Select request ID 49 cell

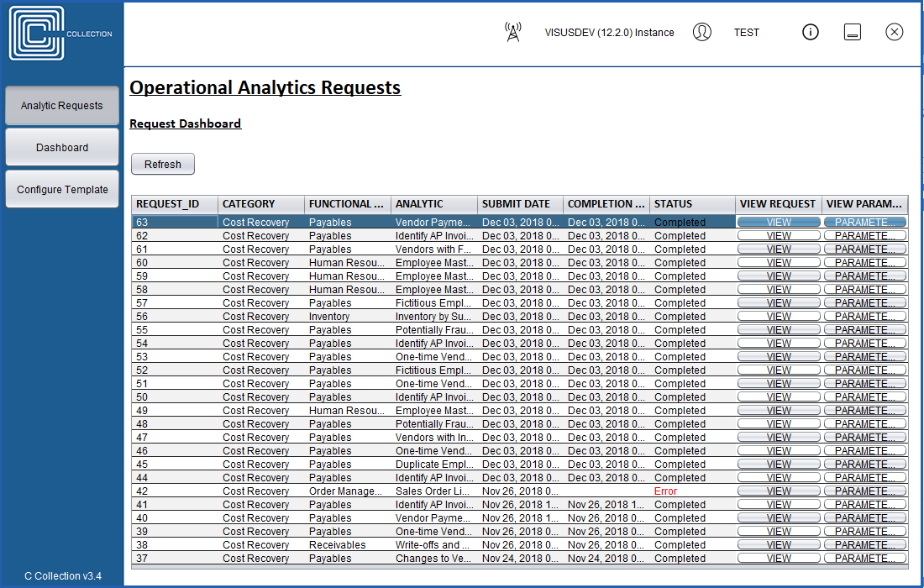tap(175, 411)
